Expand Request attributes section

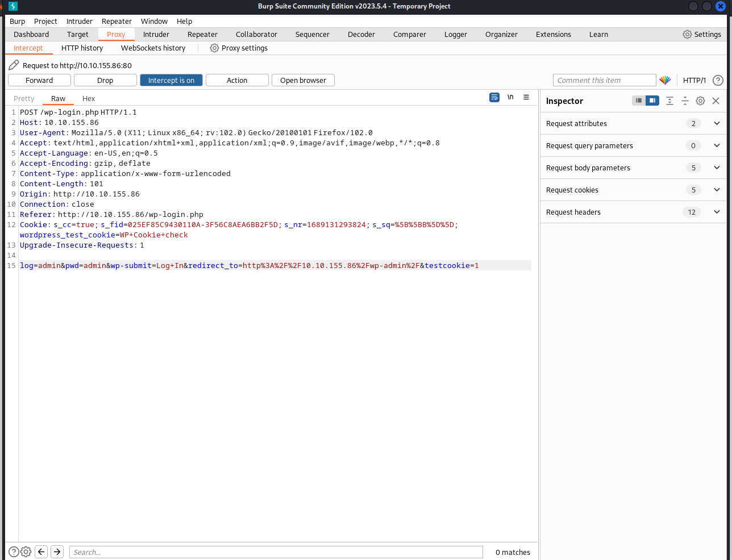(x=717, y=123)
